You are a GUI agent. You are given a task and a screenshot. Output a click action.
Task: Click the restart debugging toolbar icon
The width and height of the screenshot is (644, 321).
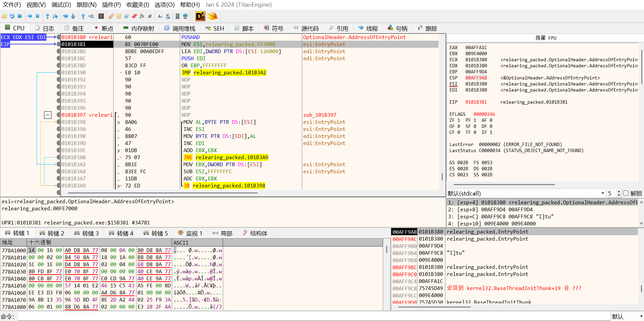(x=12, y=16)
